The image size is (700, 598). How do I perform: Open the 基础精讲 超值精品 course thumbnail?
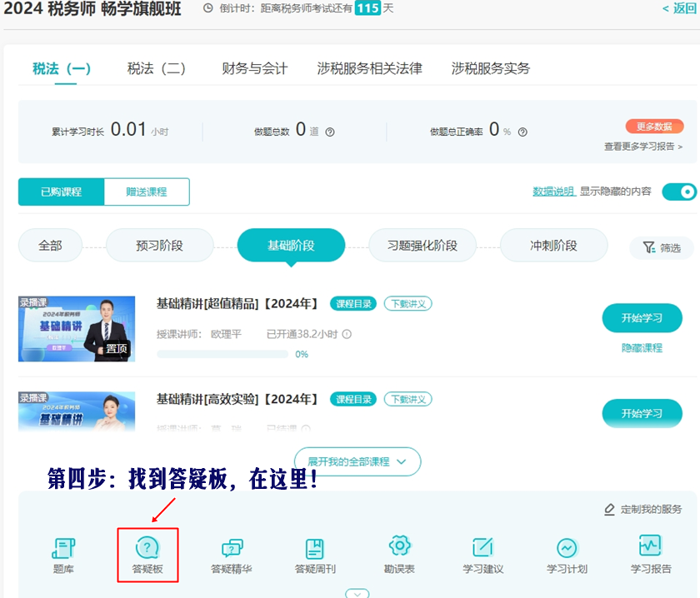(x=77, y=328)
